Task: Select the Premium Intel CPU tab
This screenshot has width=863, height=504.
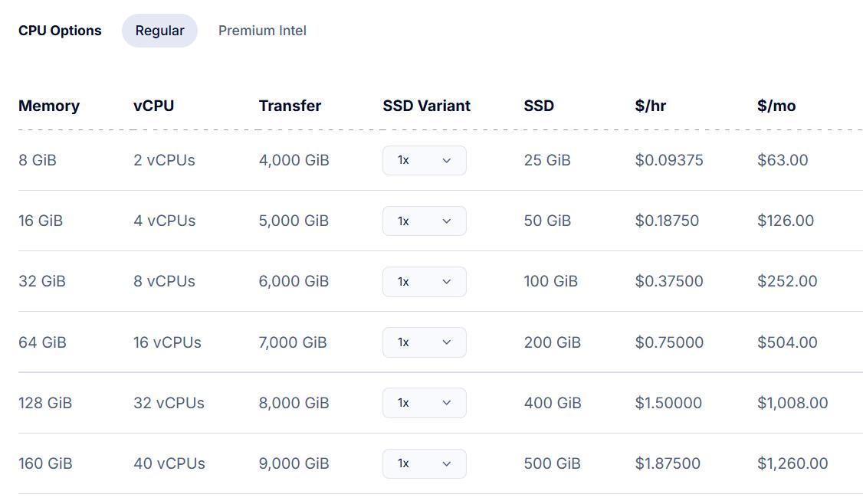Action: point(262,31)
